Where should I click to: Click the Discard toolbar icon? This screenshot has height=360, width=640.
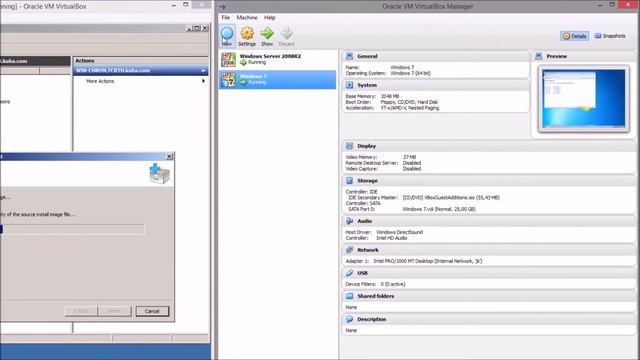(287, 33)
